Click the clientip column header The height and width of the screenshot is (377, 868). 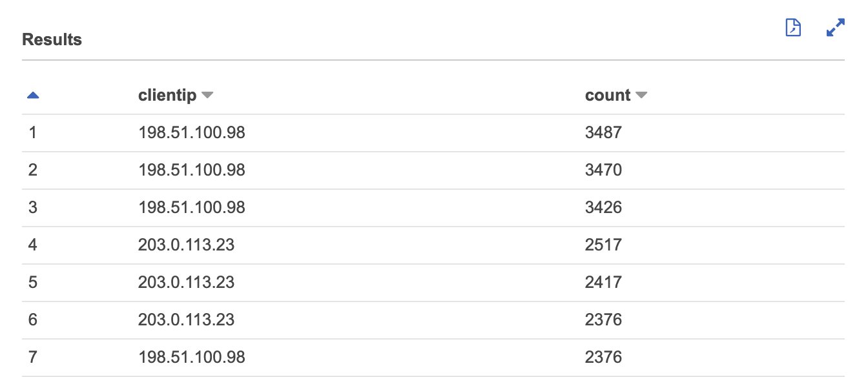pos(167,96)
